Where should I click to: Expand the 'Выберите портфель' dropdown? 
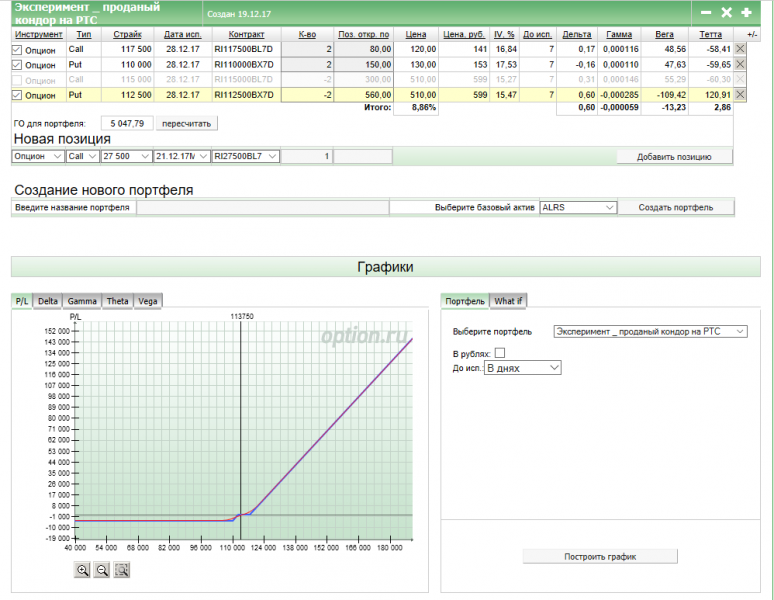[650, 331]
